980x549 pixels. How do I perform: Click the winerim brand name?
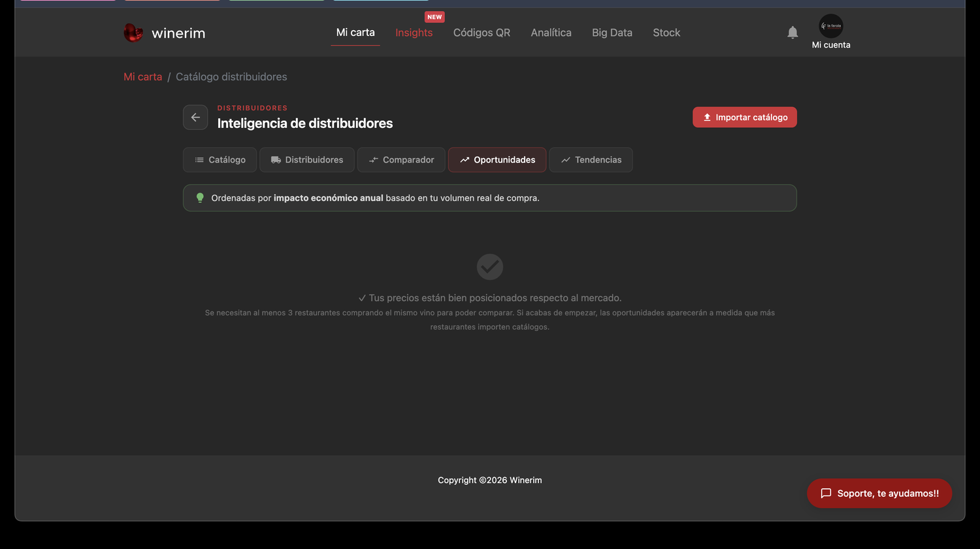[x=178, y=33]
